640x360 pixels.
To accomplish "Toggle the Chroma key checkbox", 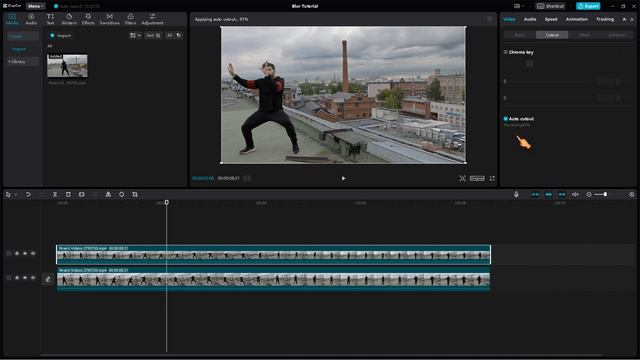I will (x=505, y=52).
